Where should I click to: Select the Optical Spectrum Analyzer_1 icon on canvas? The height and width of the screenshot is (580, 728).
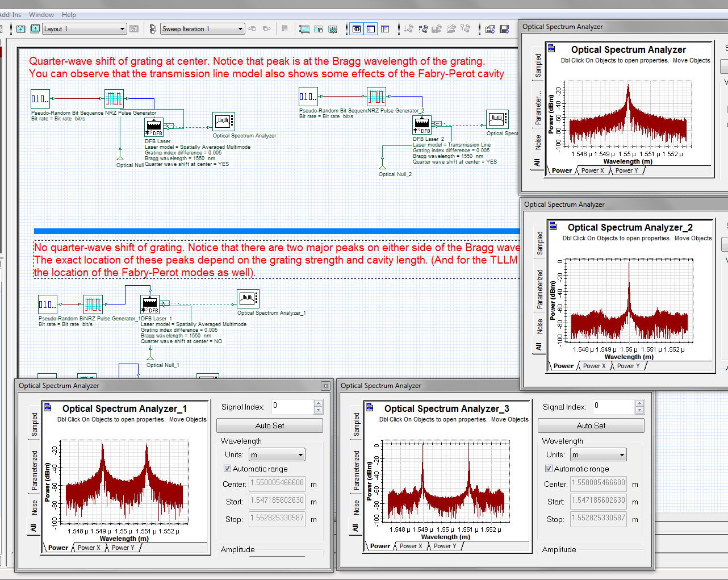pos(248,298)
